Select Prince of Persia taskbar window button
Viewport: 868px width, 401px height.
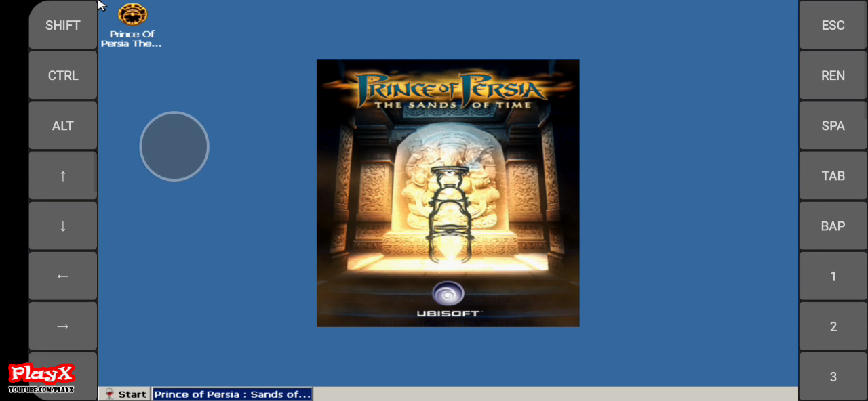[x=232, y=394]
